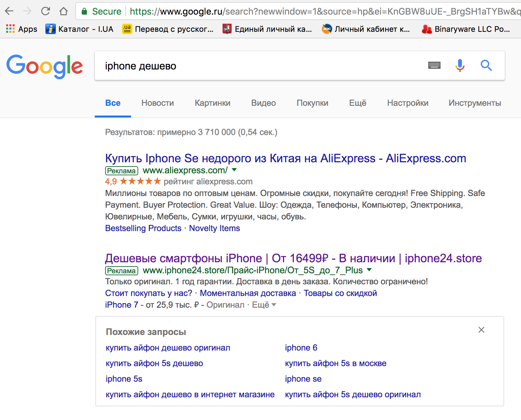Image resolution: width=521 pixels, height=420 pixels.
Task: Search купить айфон 5s дешево suggestion
Action: tap(154, 363)
